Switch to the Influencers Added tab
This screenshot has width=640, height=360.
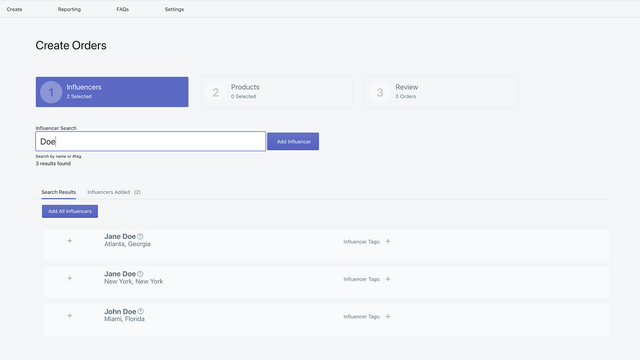(114, 192)
